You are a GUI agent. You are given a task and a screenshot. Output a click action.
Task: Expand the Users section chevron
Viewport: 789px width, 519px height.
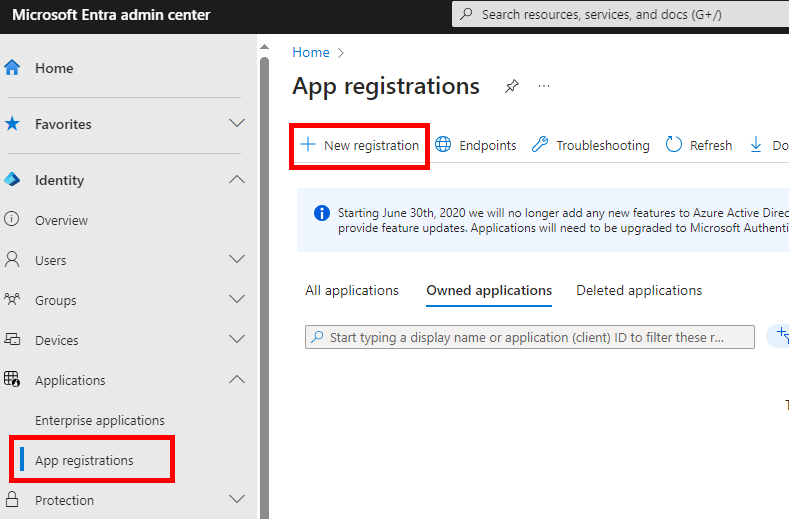coord(237,260)
